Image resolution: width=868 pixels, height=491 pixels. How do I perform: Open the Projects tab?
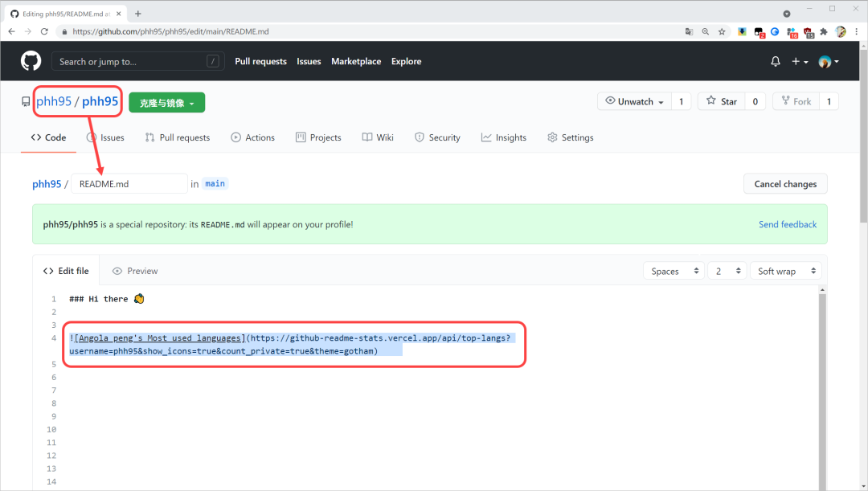[x=318, y=137]
